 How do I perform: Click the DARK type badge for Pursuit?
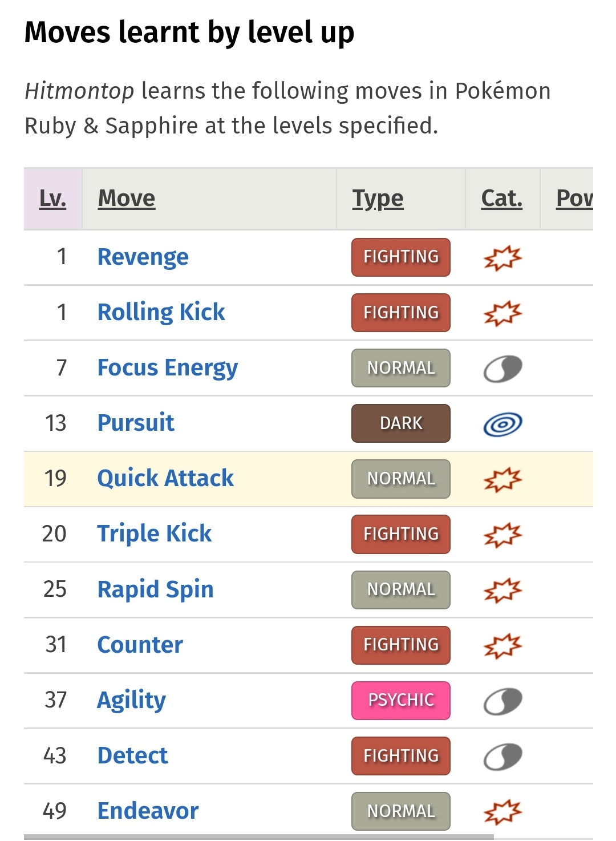[x=401, y=423]
